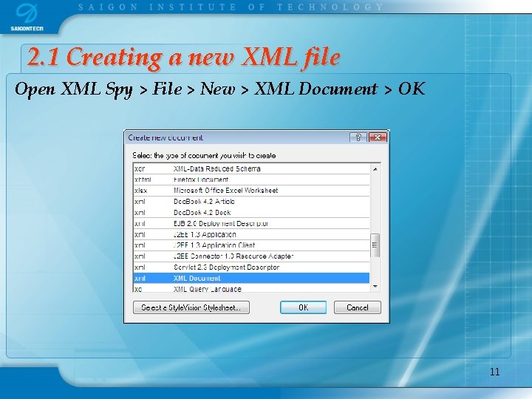532x399 pixels.
Task: Click the Cancel button
Action: point(358,307)
